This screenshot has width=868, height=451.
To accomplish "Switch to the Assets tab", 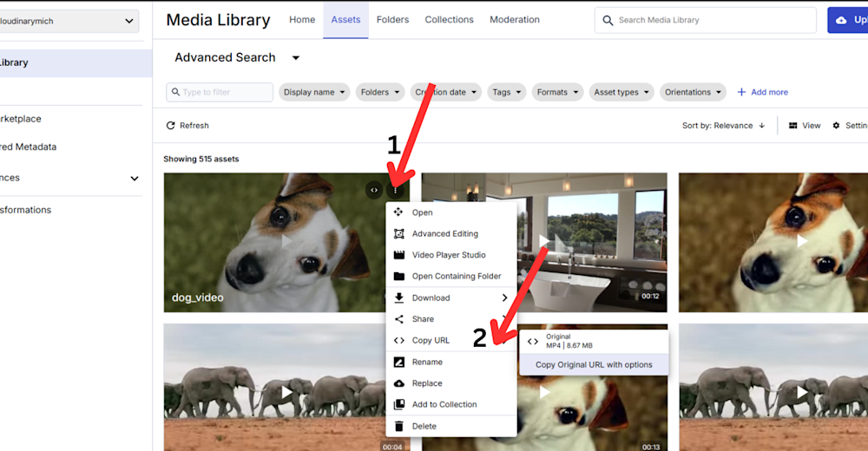I will coord(345,19).
